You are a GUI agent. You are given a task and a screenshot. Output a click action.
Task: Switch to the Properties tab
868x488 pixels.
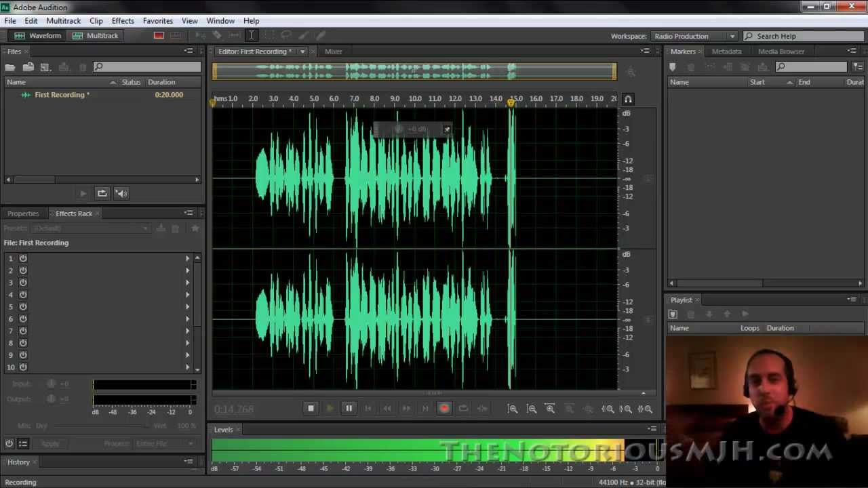[23, 213]
